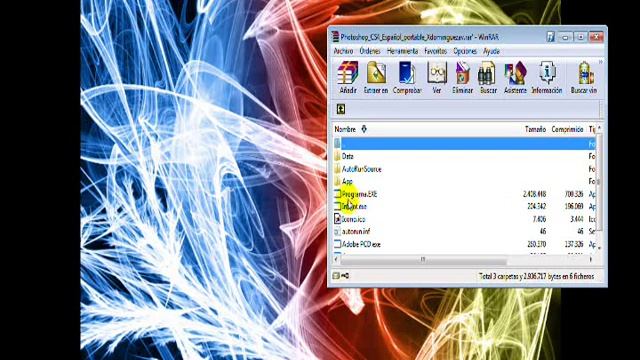Open the Ayuda menu
The image size is (640, 360).
[x=491, y=51]
